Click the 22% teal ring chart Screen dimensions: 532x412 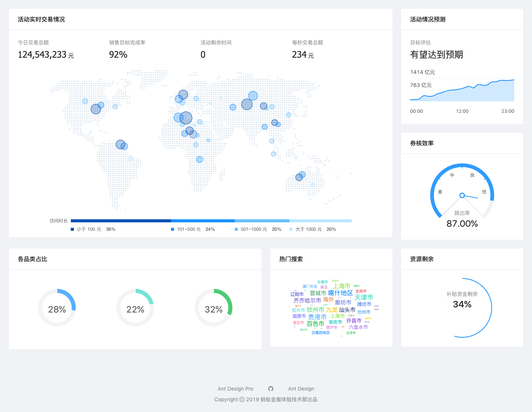click(x=135, y=308)
